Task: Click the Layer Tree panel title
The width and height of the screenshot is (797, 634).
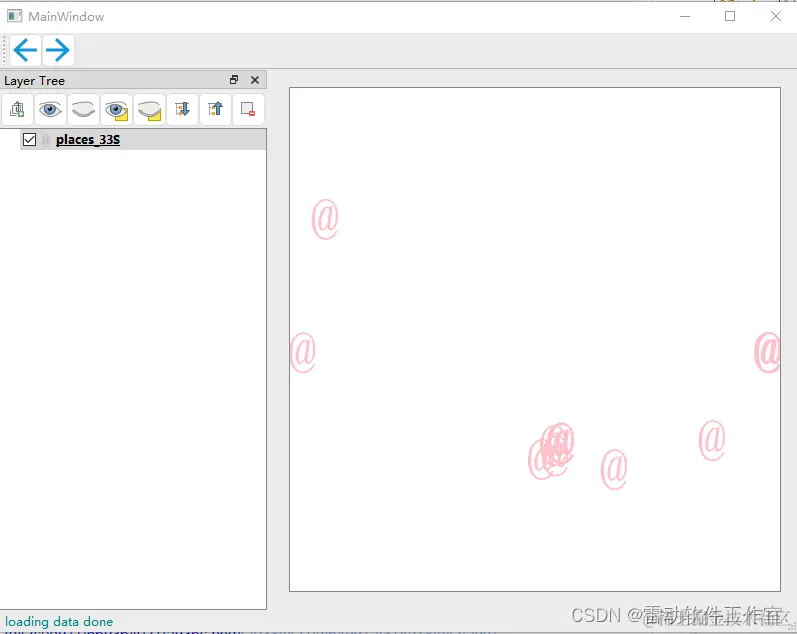Action: pyautogui.click(x=35, y=81)
